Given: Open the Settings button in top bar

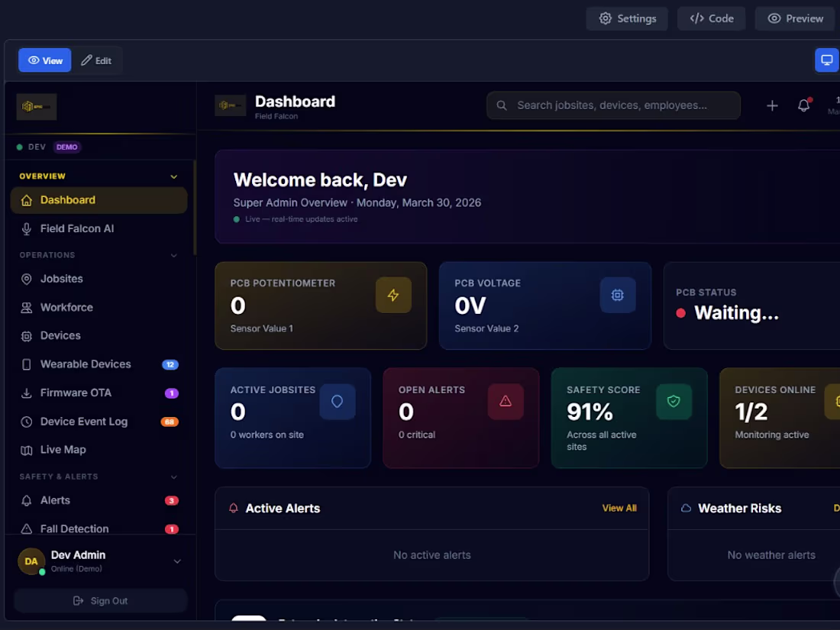Looking at the screenshot, I should 627,19.
